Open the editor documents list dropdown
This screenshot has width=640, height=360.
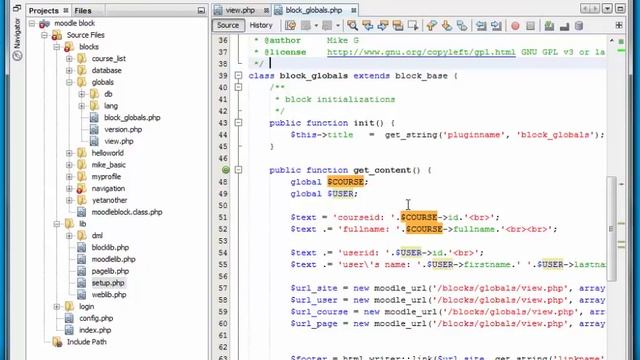607,9
